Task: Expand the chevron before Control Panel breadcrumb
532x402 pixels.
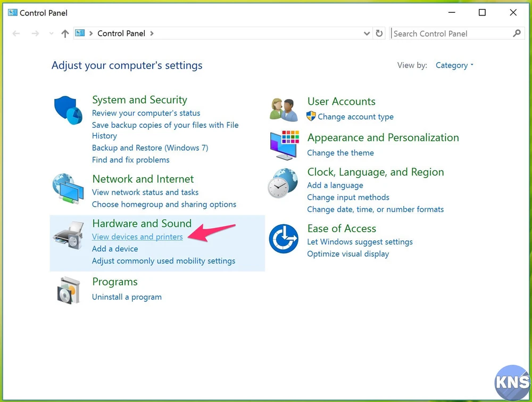Action: coord(91,33)
